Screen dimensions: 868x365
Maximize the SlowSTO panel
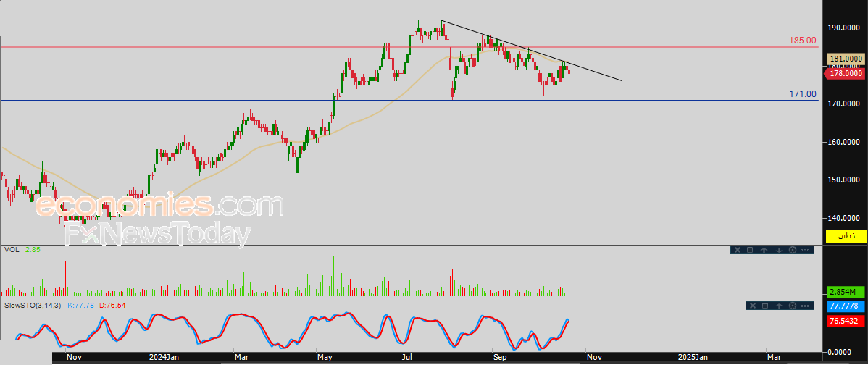click(765, 306)
